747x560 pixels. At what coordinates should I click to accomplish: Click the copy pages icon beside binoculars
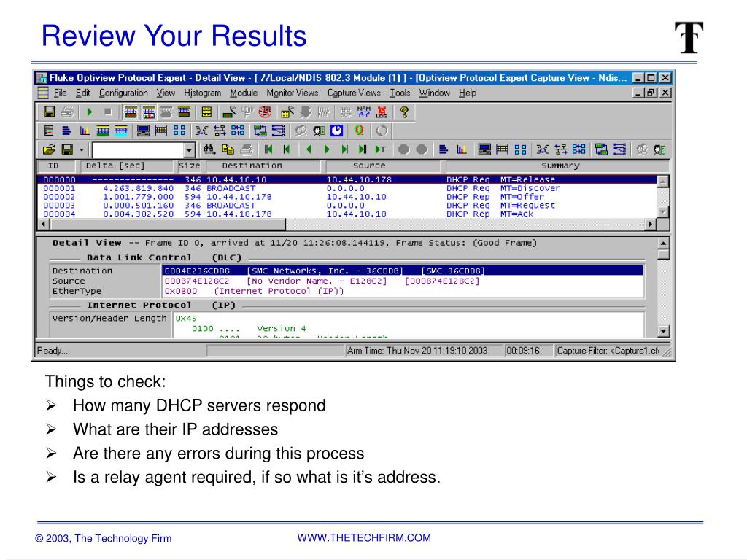pos(228,150)
